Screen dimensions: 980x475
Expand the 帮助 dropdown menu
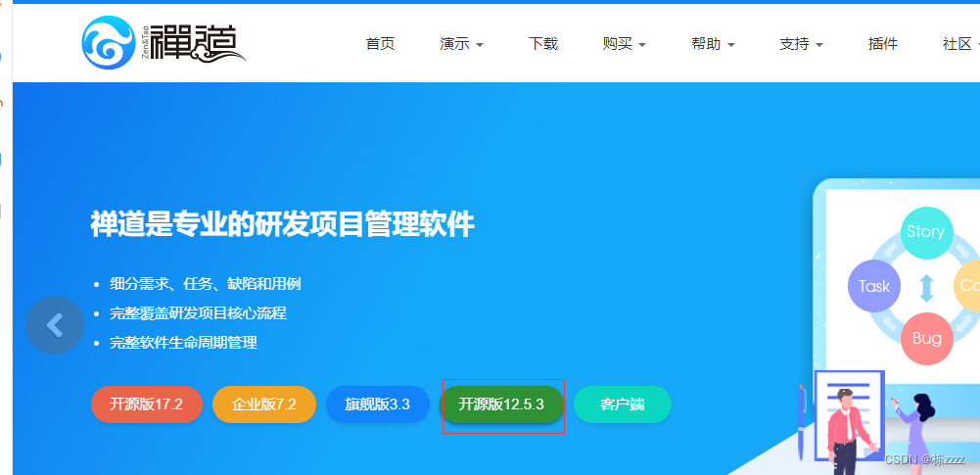click(x=713, y=44)
